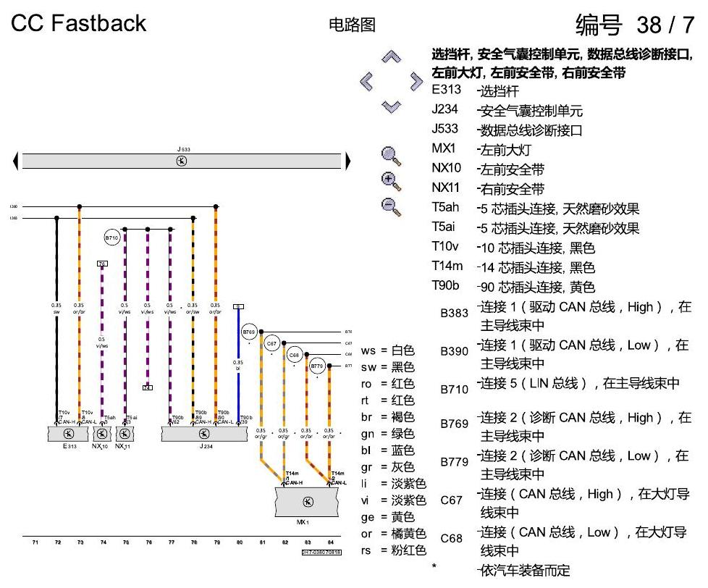Click the down navigation arrow
The width and height of the screenshot is (708, 588).
point(391,107)
